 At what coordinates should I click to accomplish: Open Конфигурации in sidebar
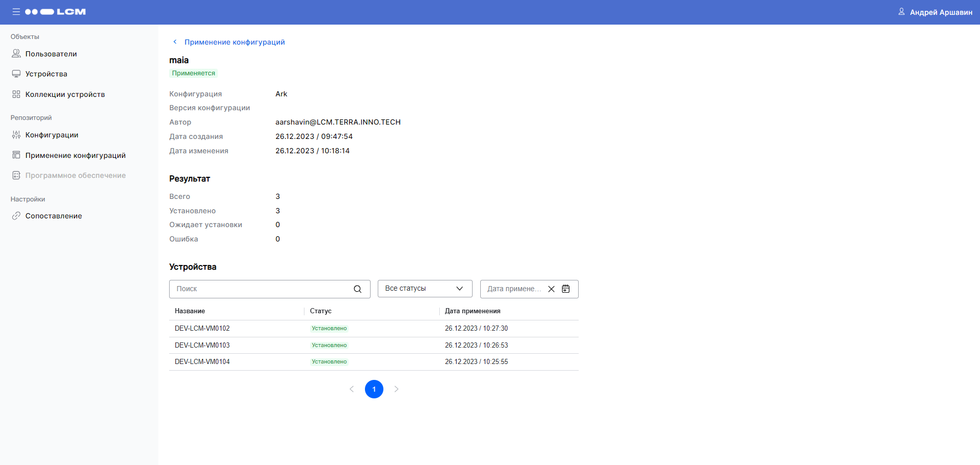[52, 135]
